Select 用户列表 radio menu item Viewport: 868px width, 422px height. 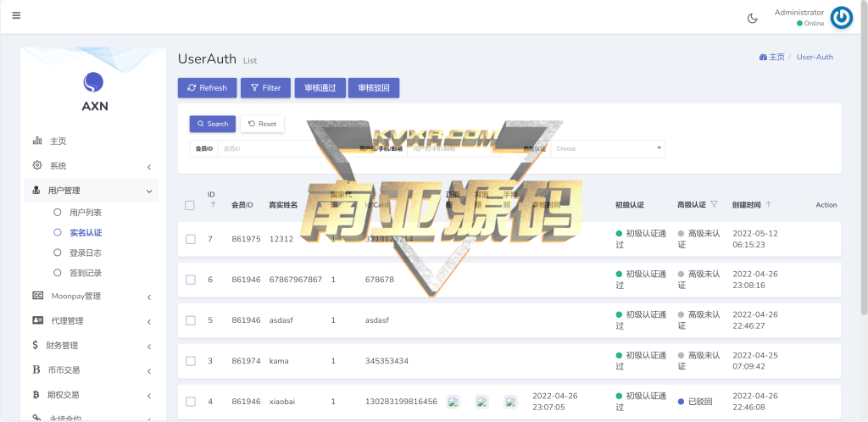tap(57, 213)
